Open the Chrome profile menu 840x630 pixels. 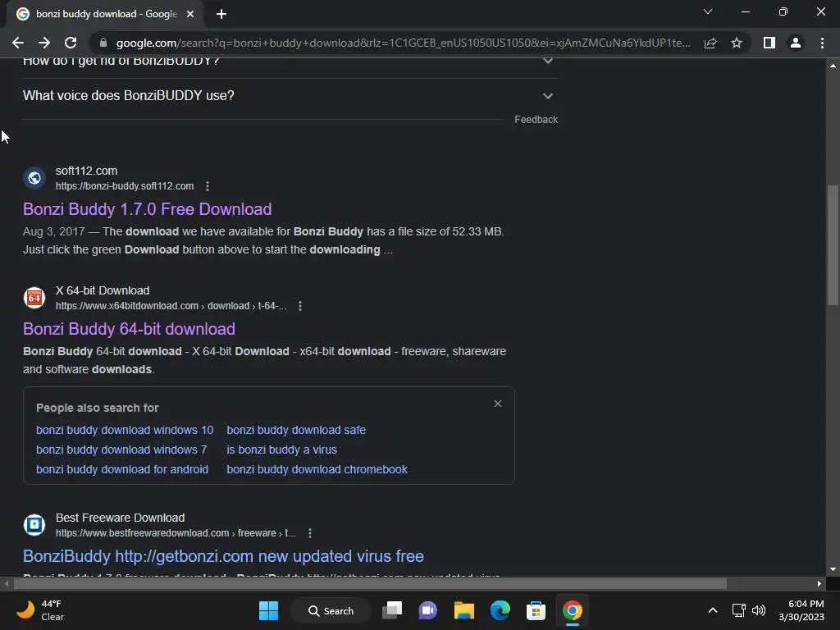tap(796, 43)
